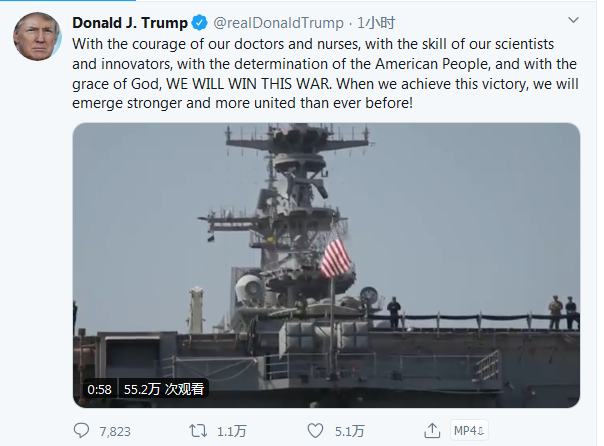604x446 pixels.
Task: Click the 0:58 video duration label
Action: [x=97, y=389]
